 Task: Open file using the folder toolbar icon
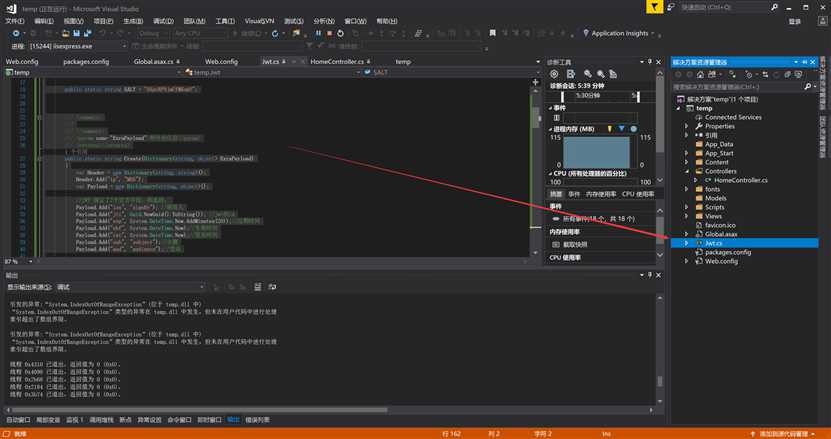66,33
